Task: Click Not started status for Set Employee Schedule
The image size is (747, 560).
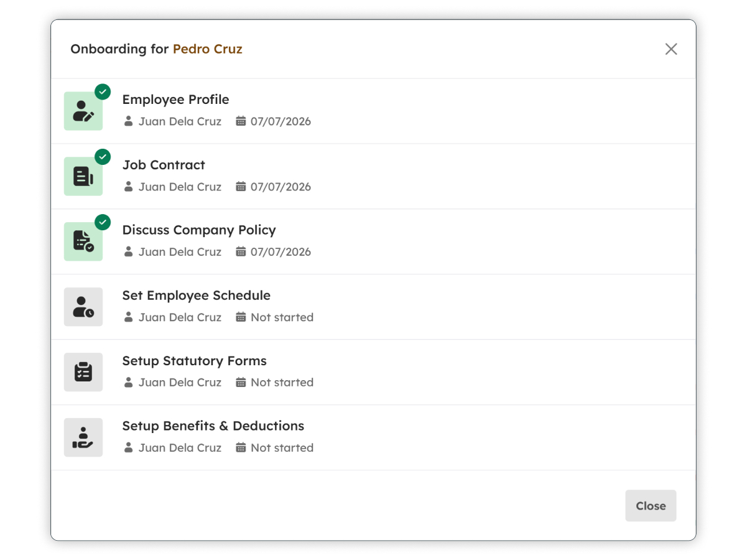Action: [282, 317]
